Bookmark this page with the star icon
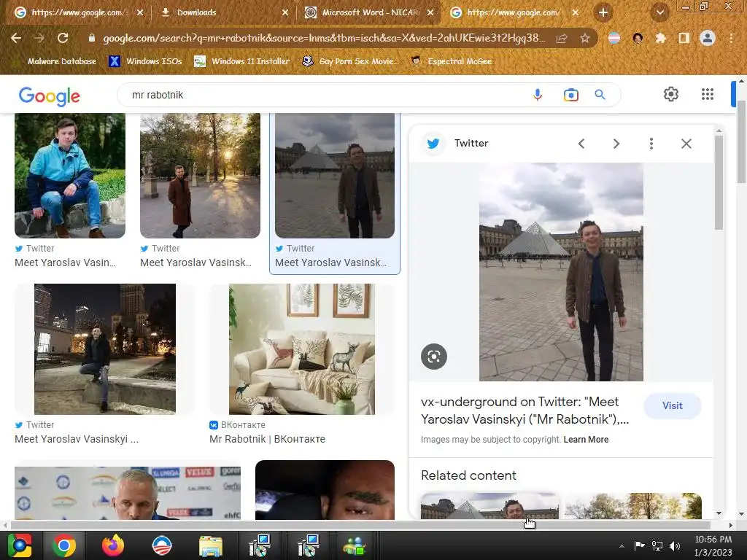 click(585, 38)
